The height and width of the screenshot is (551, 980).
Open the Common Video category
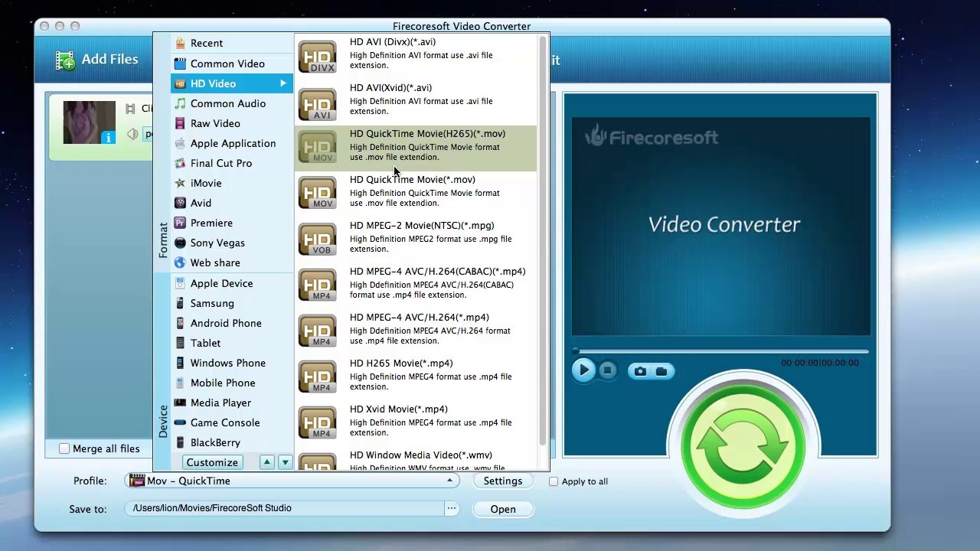pos(231,64)
